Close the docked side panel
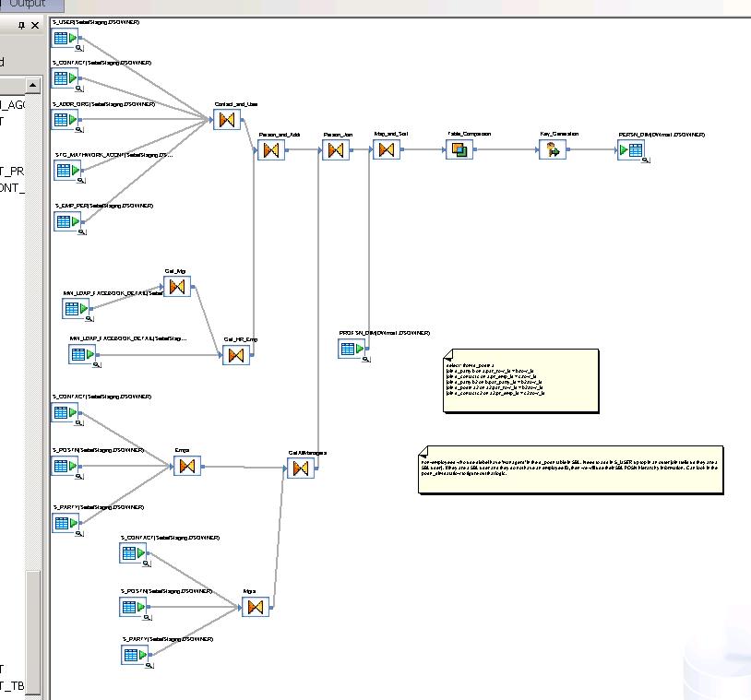 [36, 25]
